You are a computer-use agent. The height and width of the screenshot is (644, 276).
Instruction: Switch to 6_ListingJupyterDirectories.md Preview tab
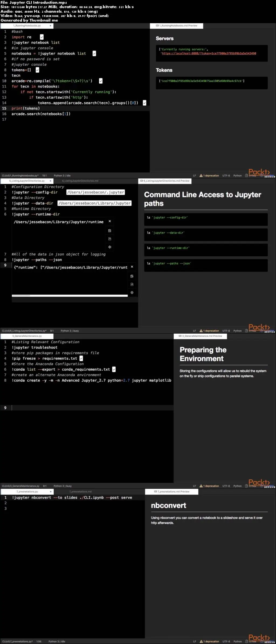pos(165,181)
